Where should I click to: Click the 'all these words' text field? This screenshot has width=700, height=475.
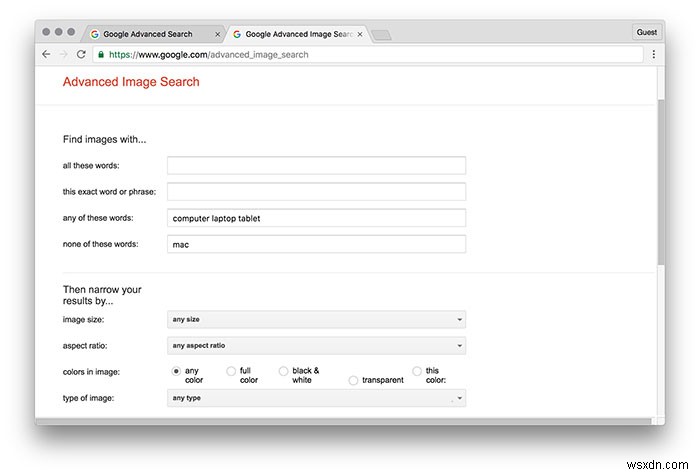(x=316, y=165)
